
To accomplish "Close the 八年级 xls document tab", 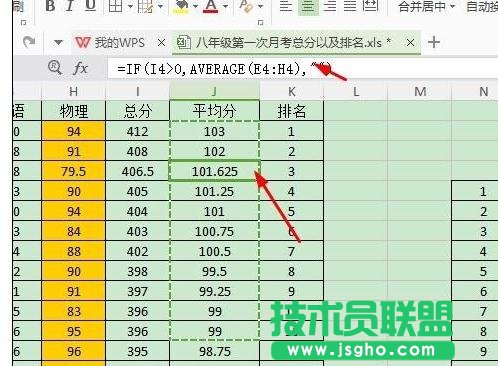I will pyautogui.click(x=410, y=43).
